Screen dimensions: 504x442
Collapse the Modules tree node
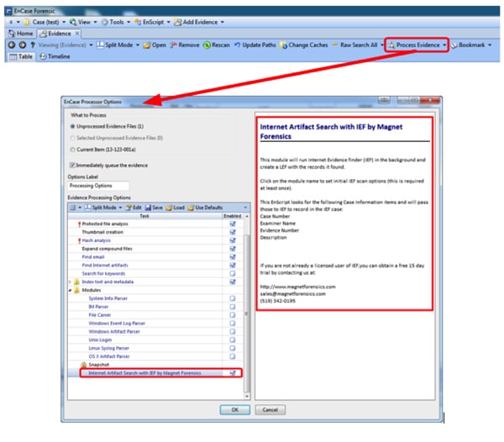coord(70,290)
